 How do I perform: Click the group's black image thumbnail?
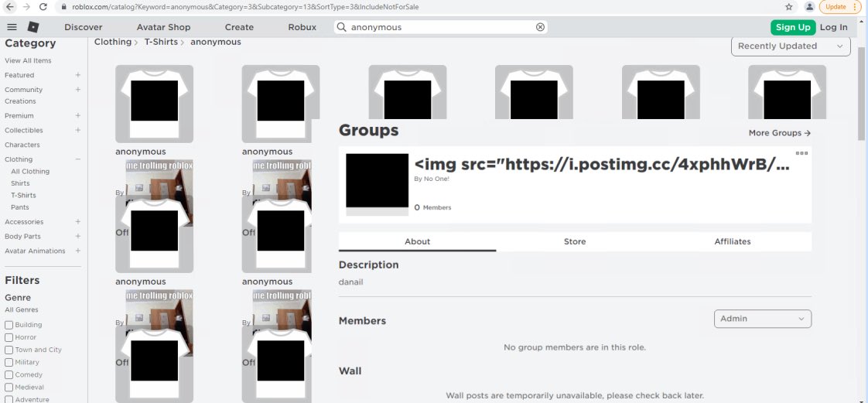pos(377,184)
